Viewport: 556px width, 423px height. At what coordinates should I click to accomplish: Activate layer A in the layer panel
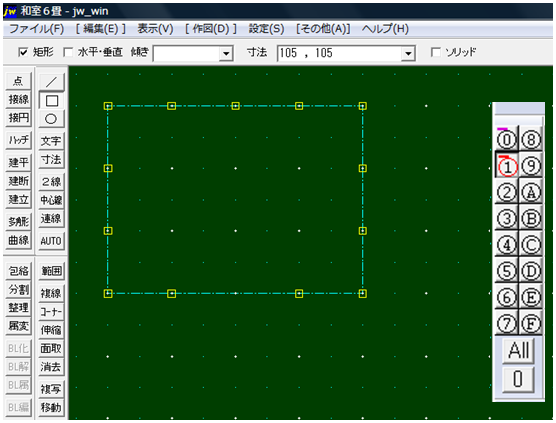click(x=530, y=192)
